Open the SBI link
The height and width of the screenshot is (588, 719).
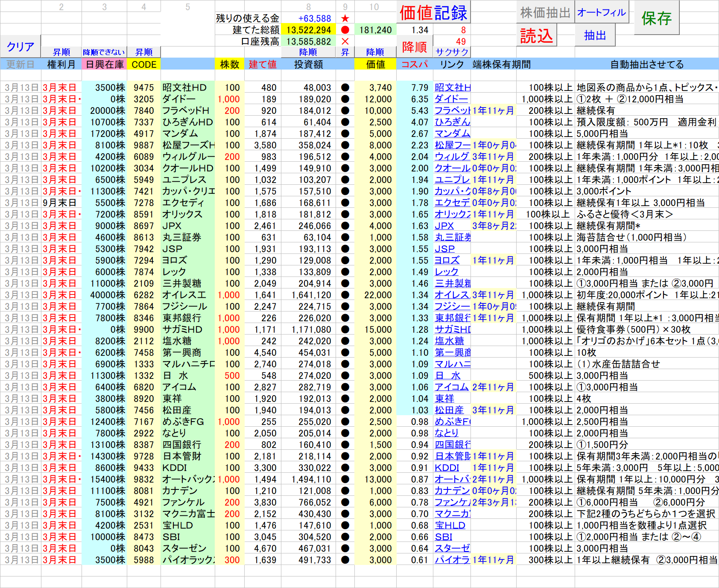point(443,537)
